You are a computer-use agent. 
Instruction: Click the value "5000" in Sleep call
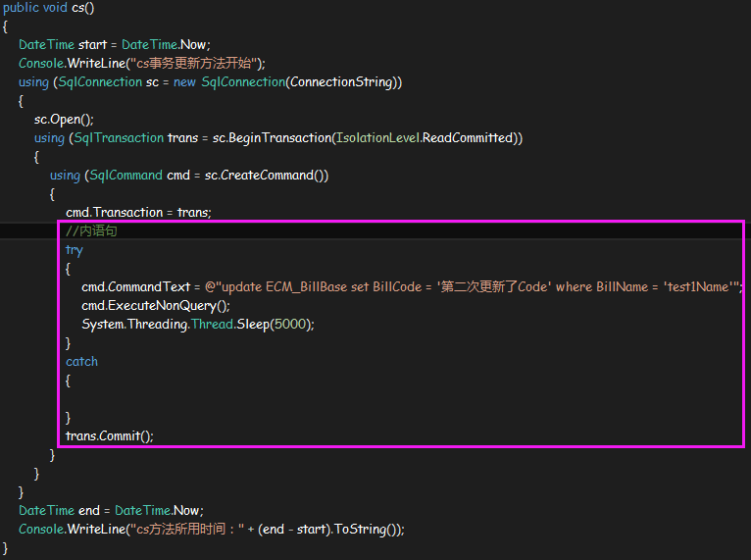(290, 325)
